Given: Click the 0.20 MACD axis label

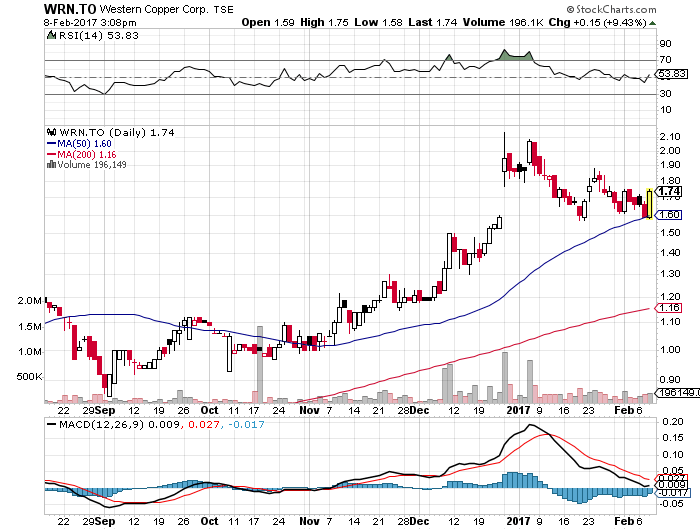Looking at the screenshot, I should 672,421.
